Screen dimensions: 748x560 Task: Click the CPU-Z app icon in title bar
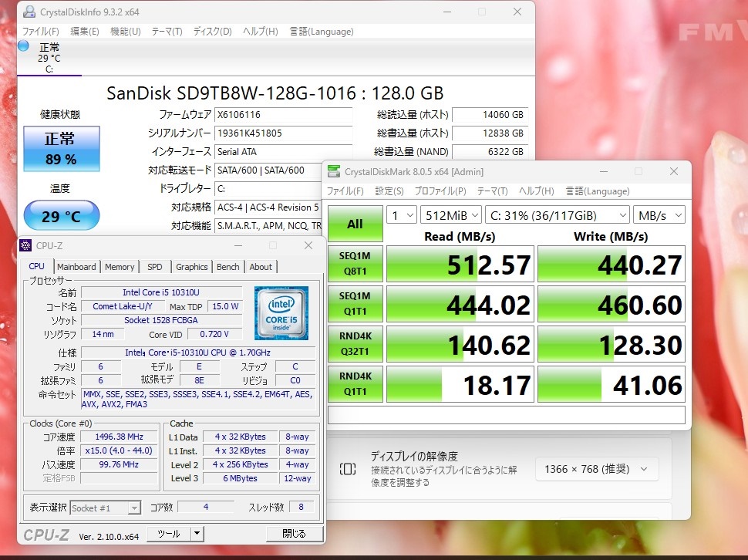(25, 245)
